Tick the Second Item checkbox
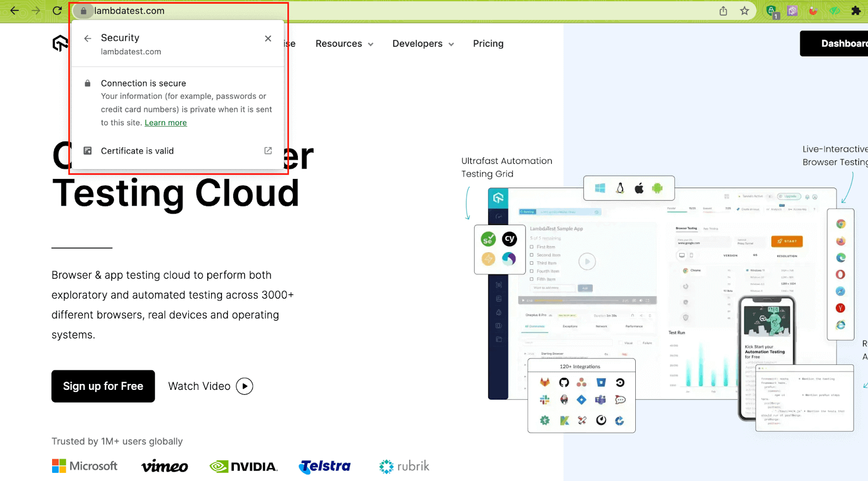 (x=532, y=255)
